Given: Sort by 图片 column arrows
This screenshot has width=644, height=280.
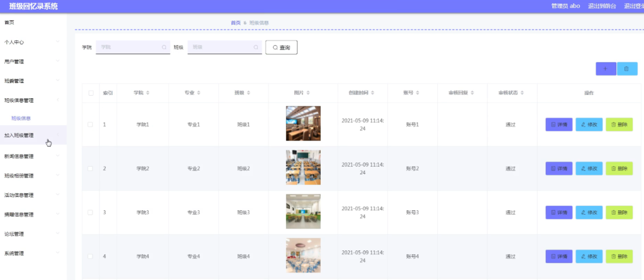Looking at the screenshot, I should [308, 93].
